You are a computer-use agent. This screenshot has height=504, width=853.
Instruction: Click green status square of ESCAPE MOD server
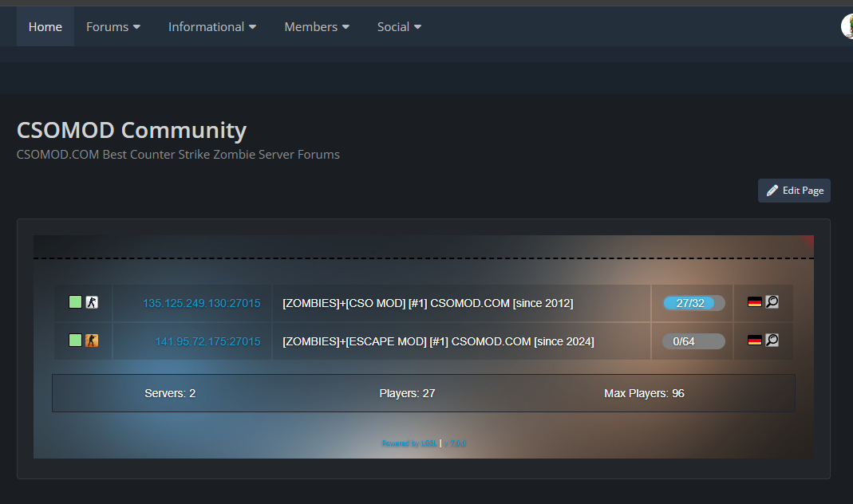click(75, 341)
